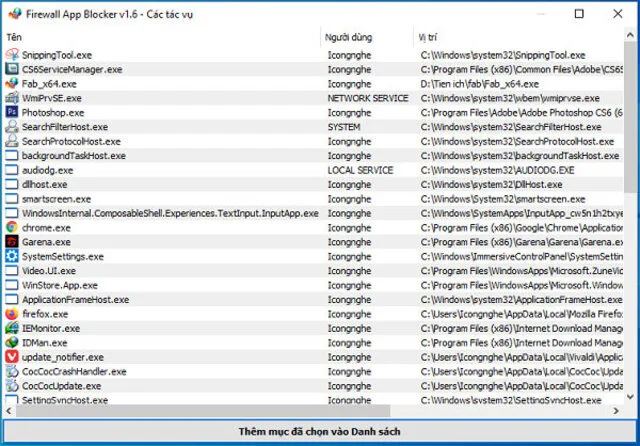This screenshot has height=446, width=640.
Task: Select the IDMan.exe globe icon
Action: (12, 342)
